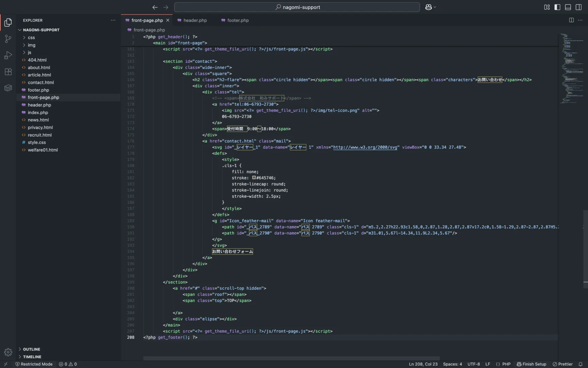Open the notifications bell in status bar
The height and width of the screenshot is (368, 588).
pos(581,364)
